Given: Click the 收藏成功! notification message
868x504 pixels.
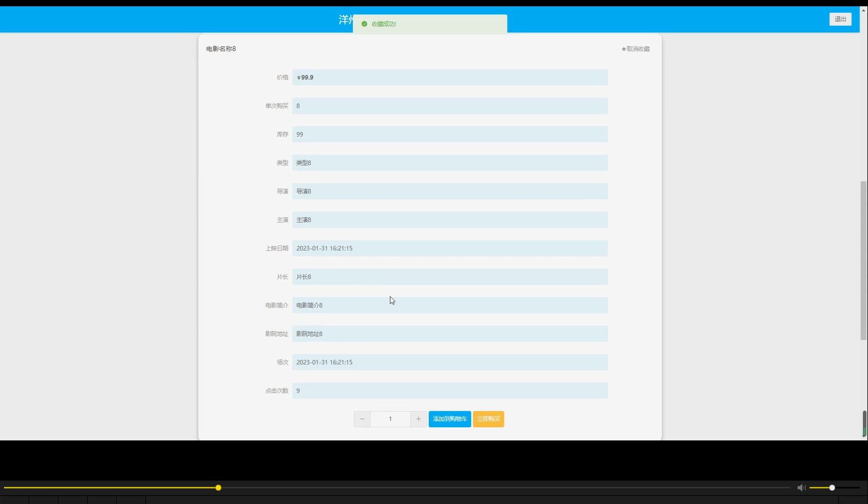Looking at the screenshot, I should click(384, 24).
